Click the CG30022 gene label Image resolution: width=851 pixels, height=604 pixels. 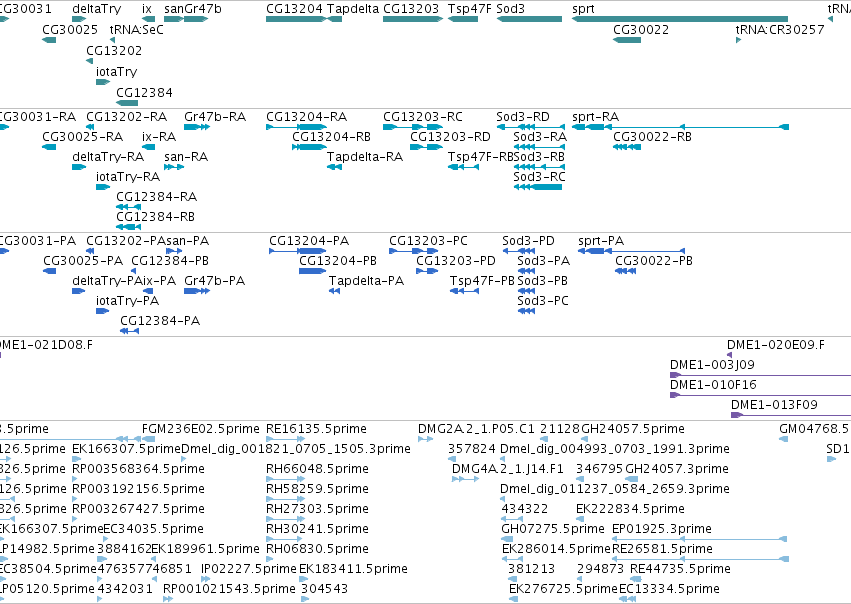pyautogui.click(x=641, y=29)
